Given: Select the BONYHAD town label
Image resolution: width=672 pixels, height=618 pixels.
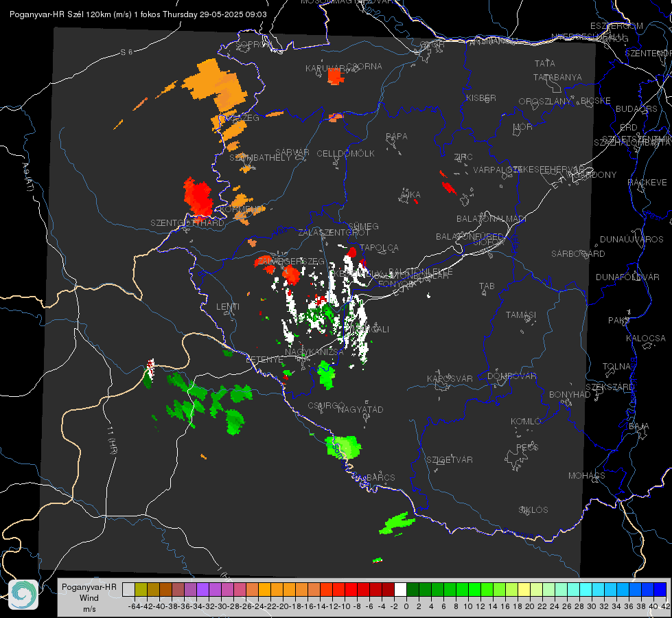Looking at the screenshot, I should point(570,395).
